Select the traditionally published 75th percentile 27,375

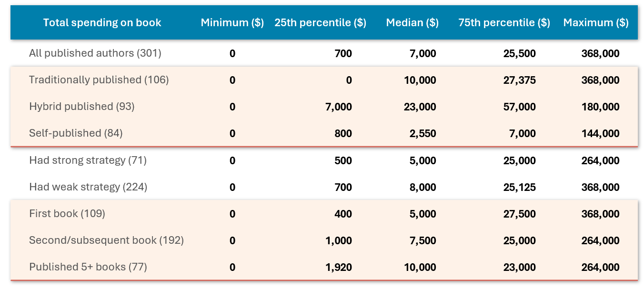coord(520,80)
